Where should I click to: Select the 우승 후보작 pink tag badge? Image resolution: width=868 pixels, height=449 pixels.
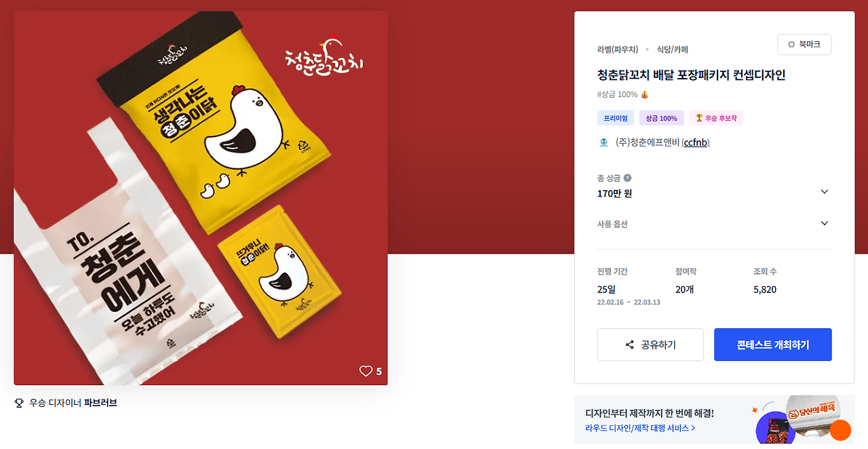pos(716,118)
